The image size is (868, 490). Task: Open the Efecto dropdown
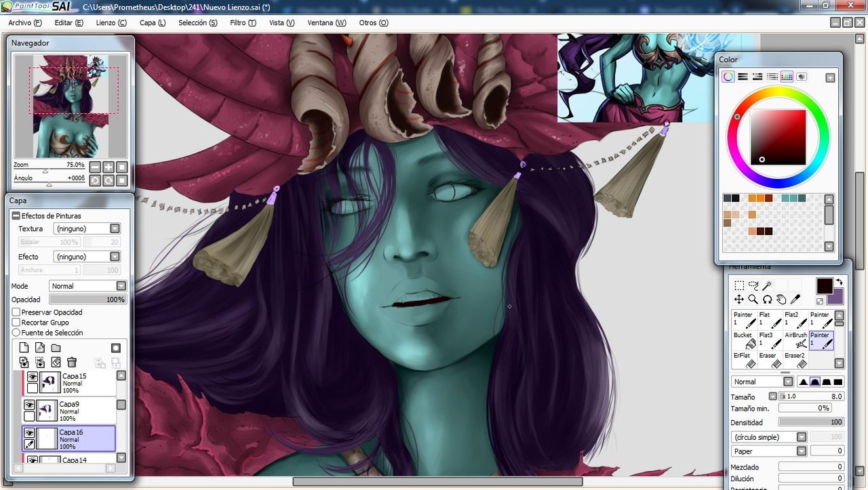click(x=86, y=257)
